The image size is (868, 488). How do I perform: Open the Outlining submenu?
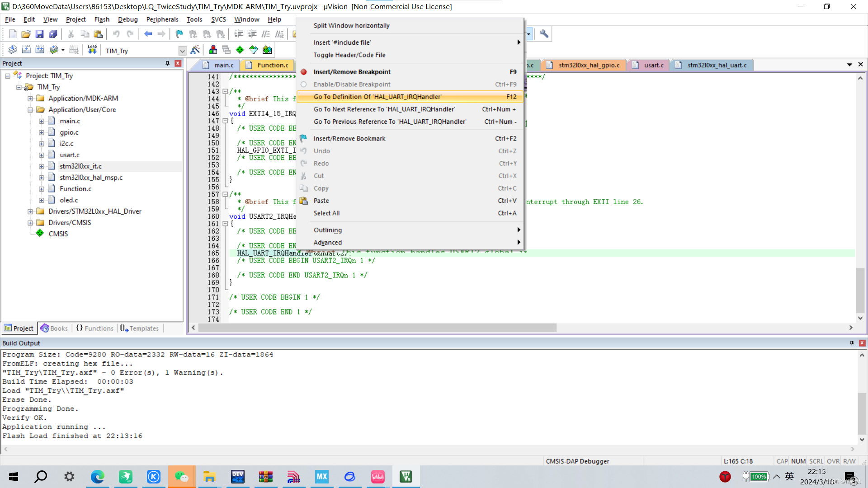click(410, 230)
